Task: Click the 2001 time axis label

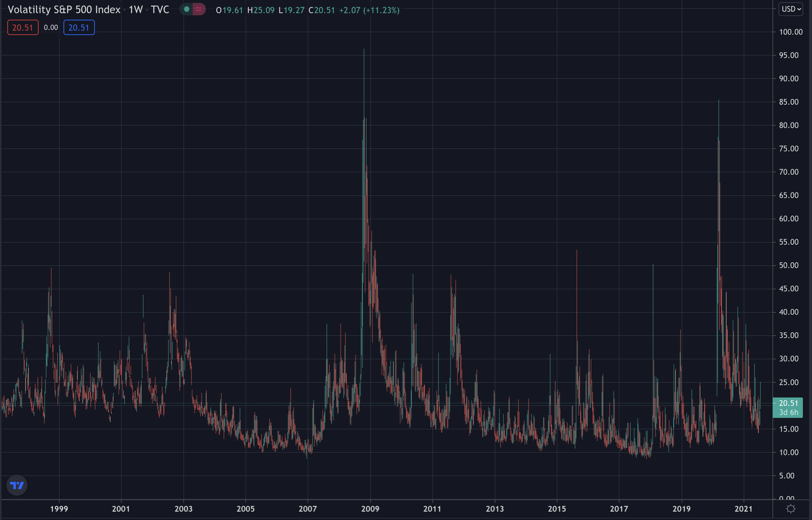Action: pos(121,509)
